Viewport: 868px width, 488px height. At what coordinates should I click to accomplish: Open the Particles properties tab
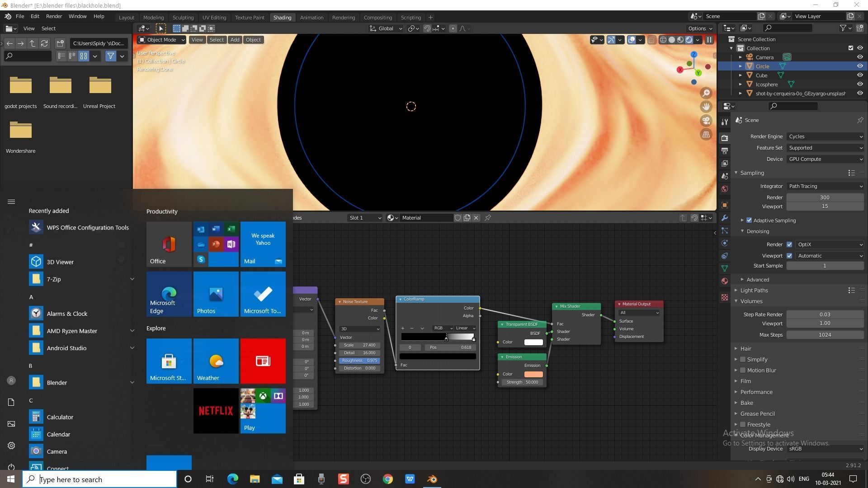click(x=725, y=230)
